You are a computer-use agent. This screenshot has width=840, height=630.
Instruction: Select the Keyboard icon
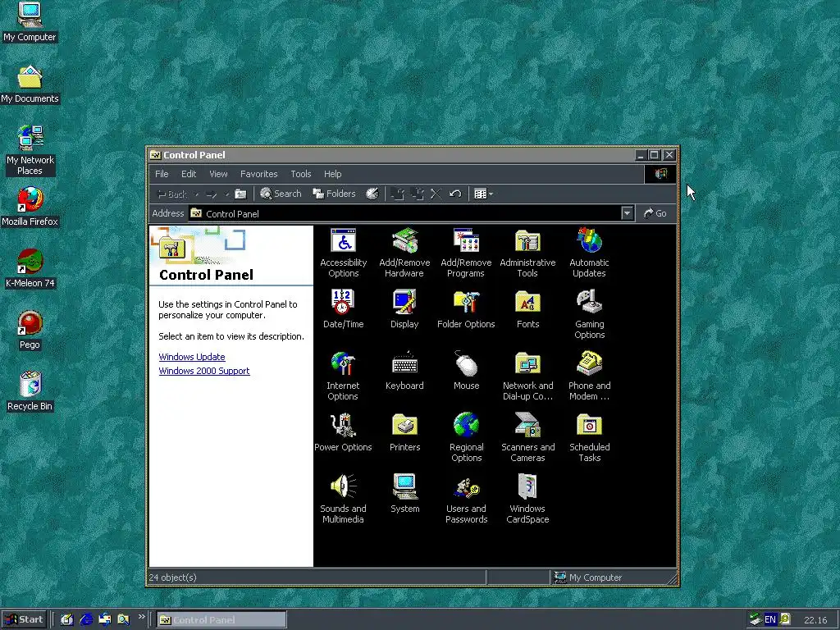[x=404, y=371]
